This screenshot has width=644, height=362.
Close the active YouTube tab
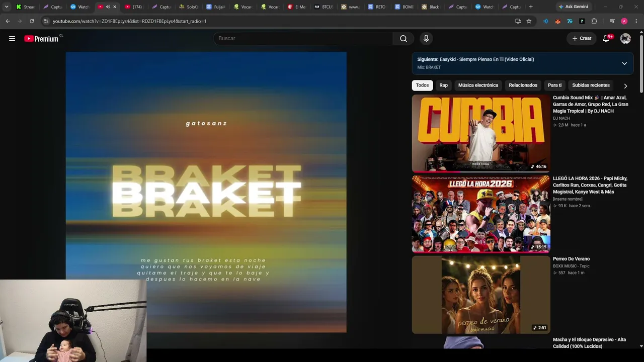(115, 7)
